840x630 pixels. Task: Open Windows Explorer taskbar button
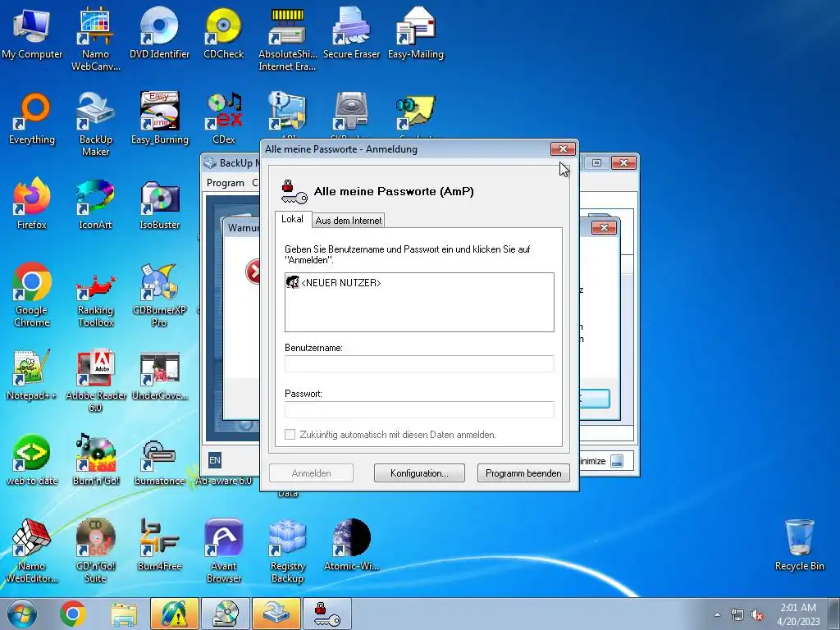124,614
